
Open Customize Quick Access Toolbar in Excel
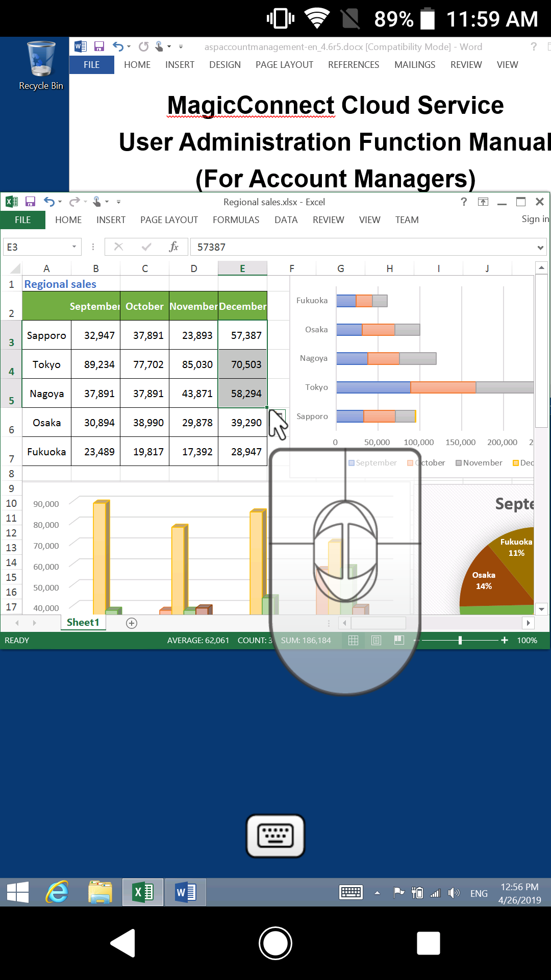coord(118,202)
